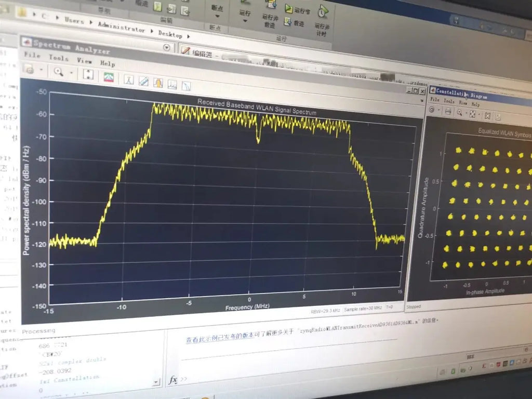
Task: Click the scale axes limits icon in Spectrum Analyzer
Action: 88,74
